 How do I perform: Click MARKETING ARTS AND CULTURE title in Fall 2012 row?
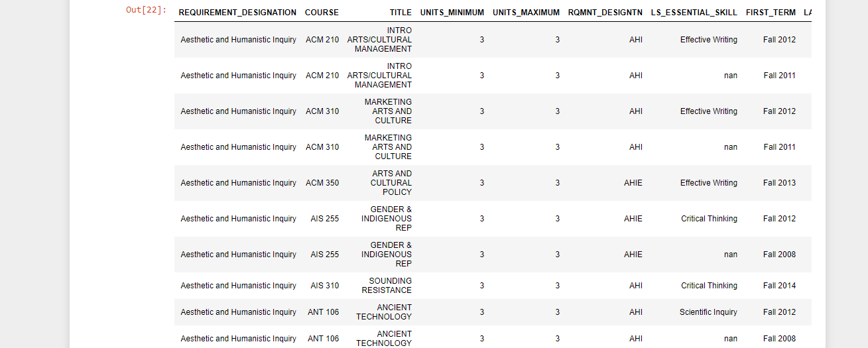[x=388, y=111]
